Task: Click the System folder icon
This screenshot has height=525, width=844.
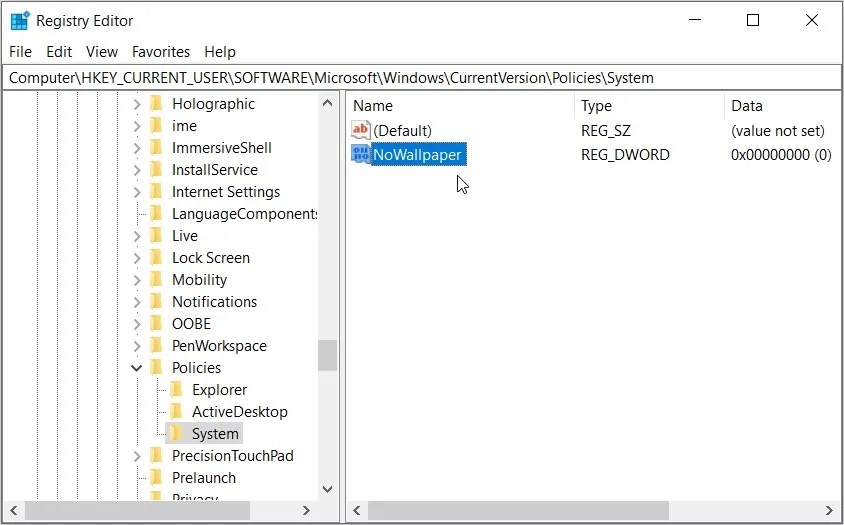Action: (176, 433)
